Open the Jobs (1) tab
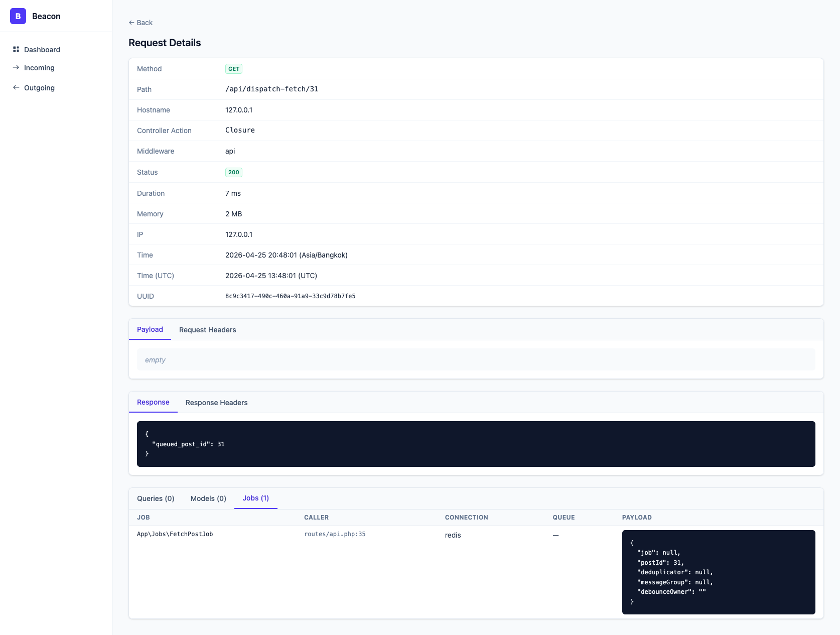Screen dimensions: 840x635 255,498
